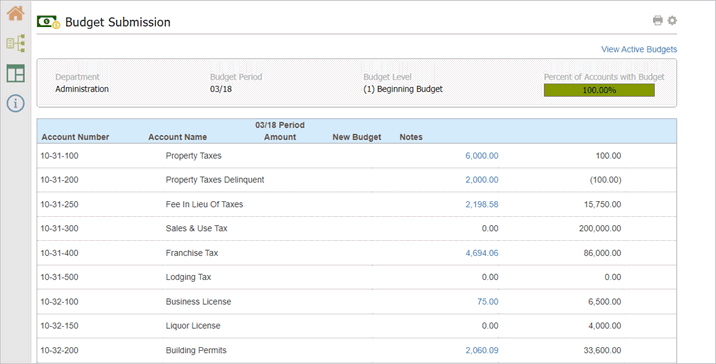Open Building Permits amount 2,060.09
The image size is (716, 364).
click(482, 350)
